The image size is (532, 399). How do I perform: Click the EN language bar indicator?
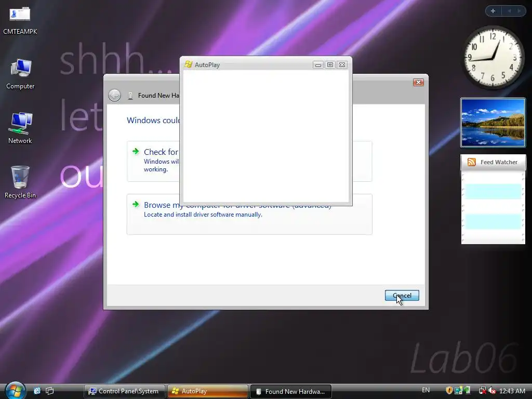tap(425, 390)
